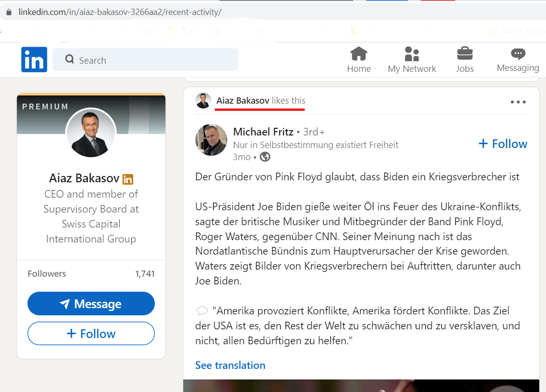Open My Network navigation icon
Screen dimensions: 546x392
(x=412, y=54)
